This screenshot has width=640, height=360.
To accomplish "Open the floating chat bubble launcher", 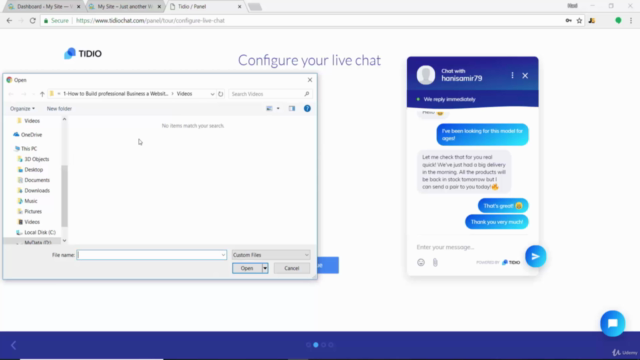I will (x=612, y=324).
